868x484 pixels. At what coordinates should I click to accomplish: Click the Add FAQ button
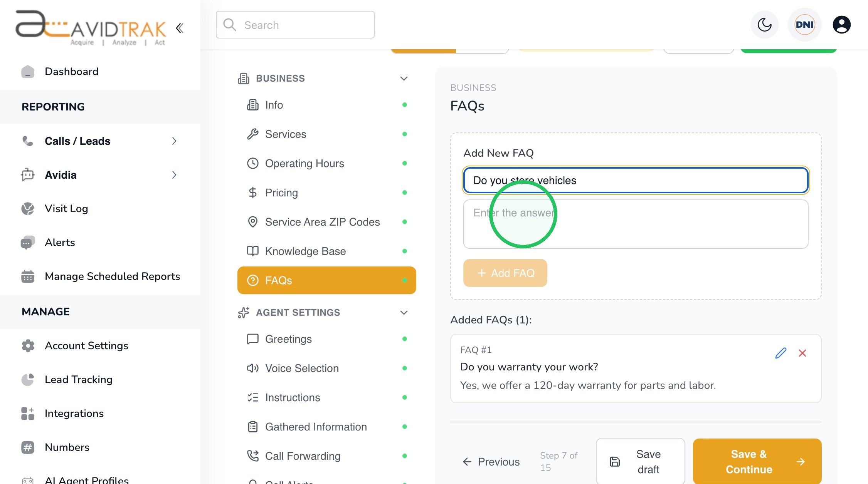tap(505, 273)
